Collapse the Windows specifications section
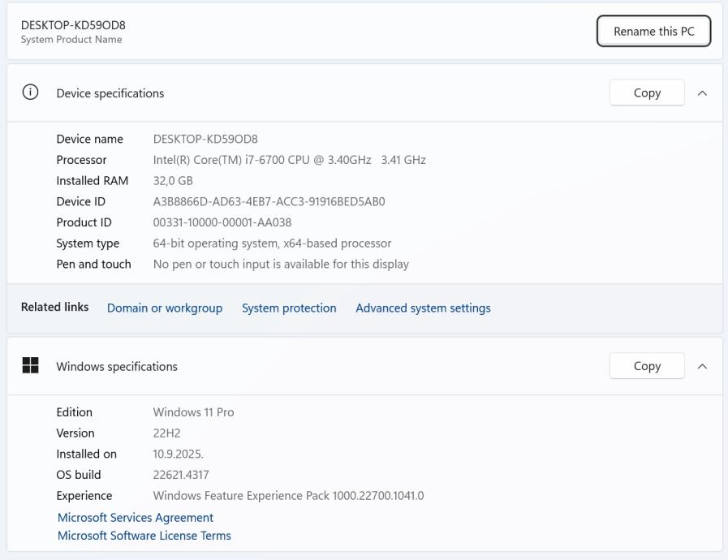The image size is (728, 560). pos(703,366)
